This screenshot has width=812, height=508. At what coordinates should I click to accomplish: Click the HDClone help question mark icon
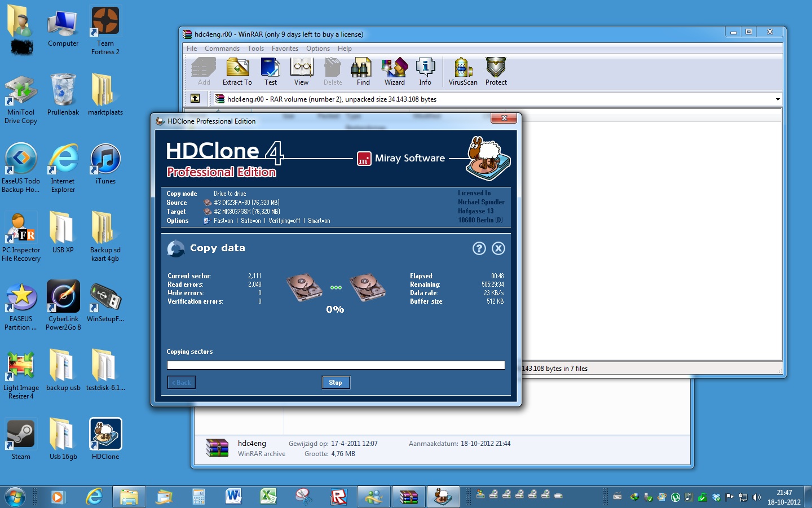tap(479, 248)
